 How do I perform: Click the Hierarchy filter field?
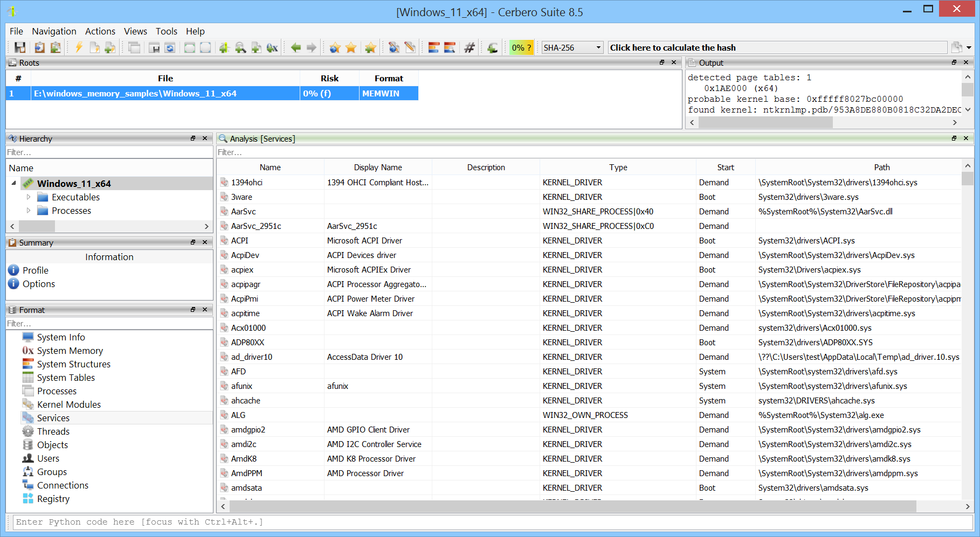coord(109,152)
